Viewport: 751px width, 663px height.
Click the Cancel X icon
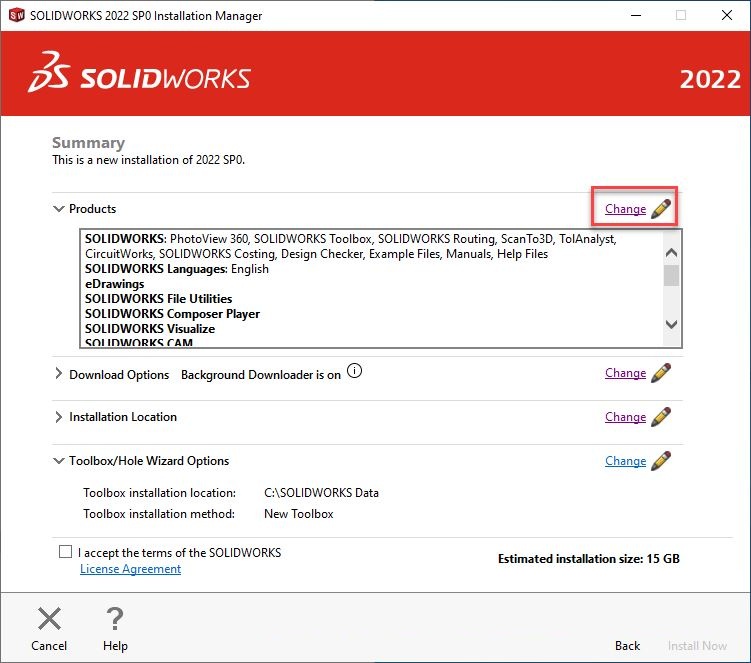[49, 618]
